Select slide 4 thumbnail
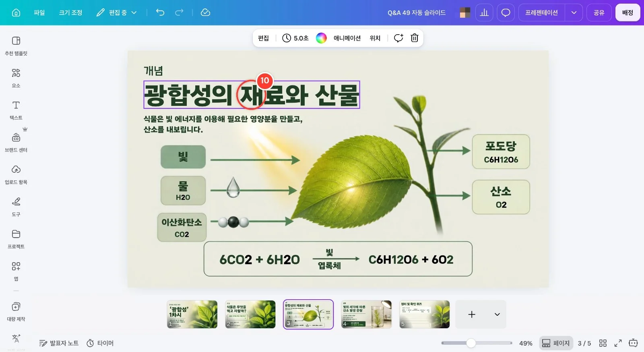The height and width of the screenshot is (352, 644). pyautogui.click(x=366, y=315)
